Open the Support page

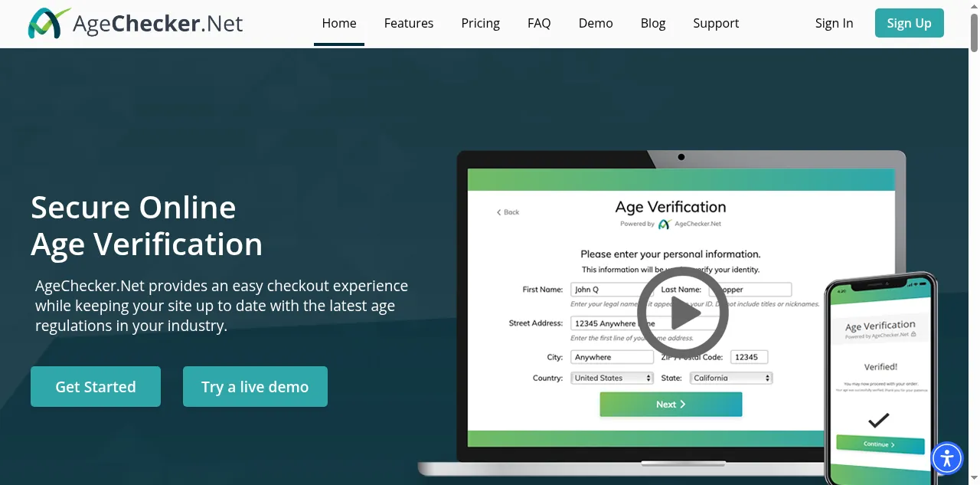coord(716,23)
